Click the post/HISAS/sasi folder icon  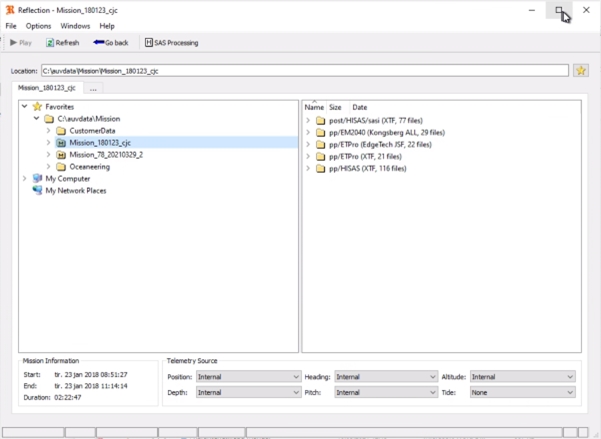coord(320,121)
